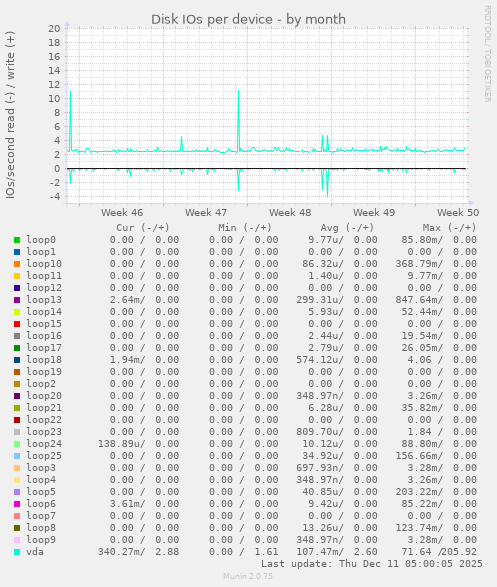Select the loop20 device label
This screenshot has width=497, height=587.
[44, 396]
